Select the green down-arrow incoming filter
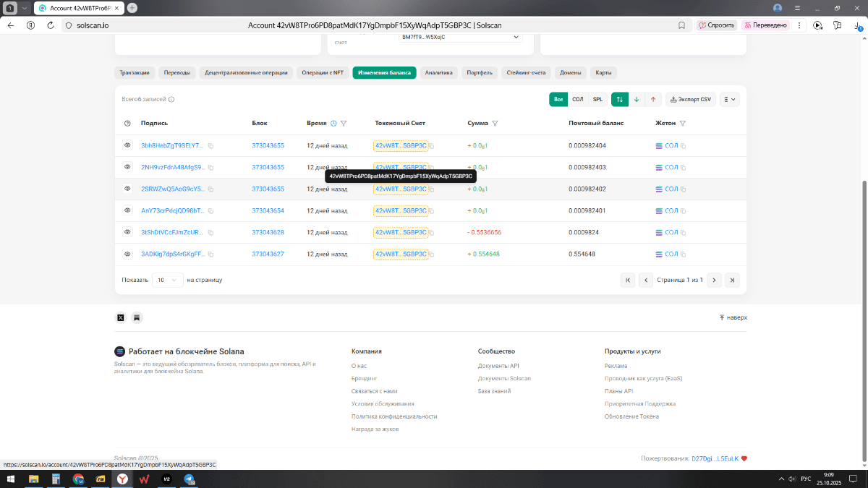Viewport: 868px width, 488px height. [x=637, y=99]
